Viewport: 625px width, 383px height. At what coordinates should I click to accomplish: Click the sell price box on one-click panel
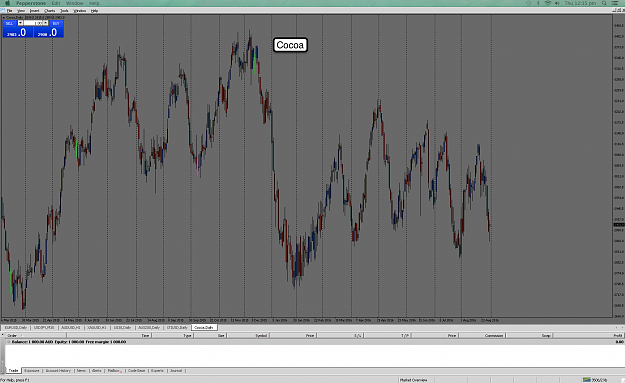click(18, 32)
